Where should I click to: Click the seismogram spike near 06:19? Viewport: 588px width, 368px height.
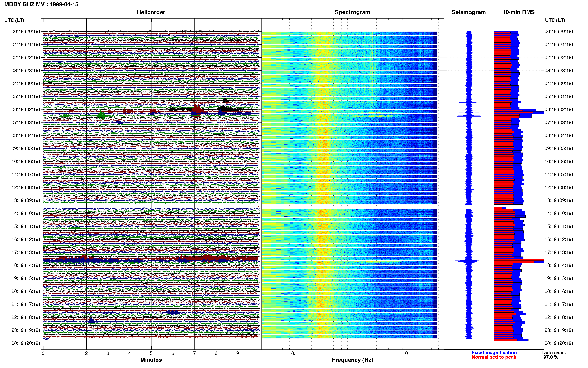point(469,113)
